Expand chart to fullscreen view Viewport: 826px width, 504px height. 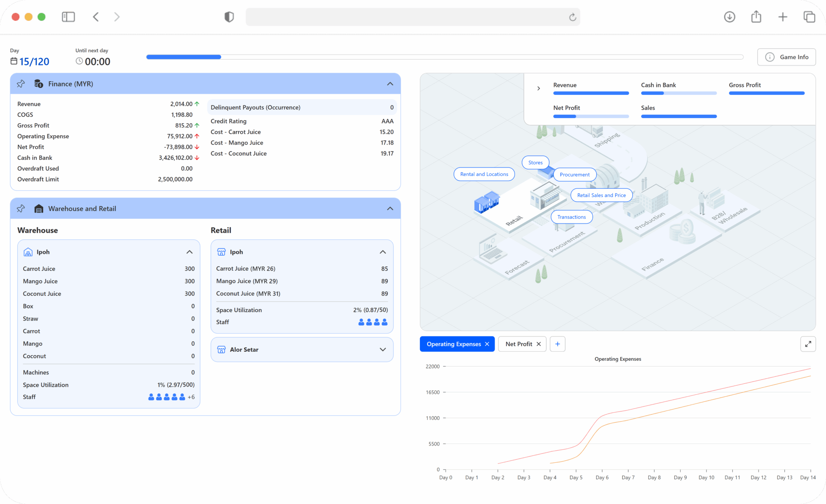point(808,344)
